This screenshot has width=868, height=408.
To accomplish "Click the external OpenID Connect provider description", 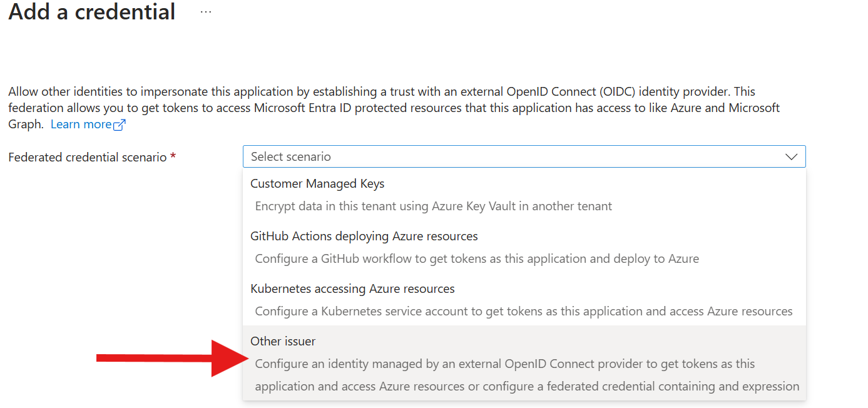I will [x=504, y=364].
